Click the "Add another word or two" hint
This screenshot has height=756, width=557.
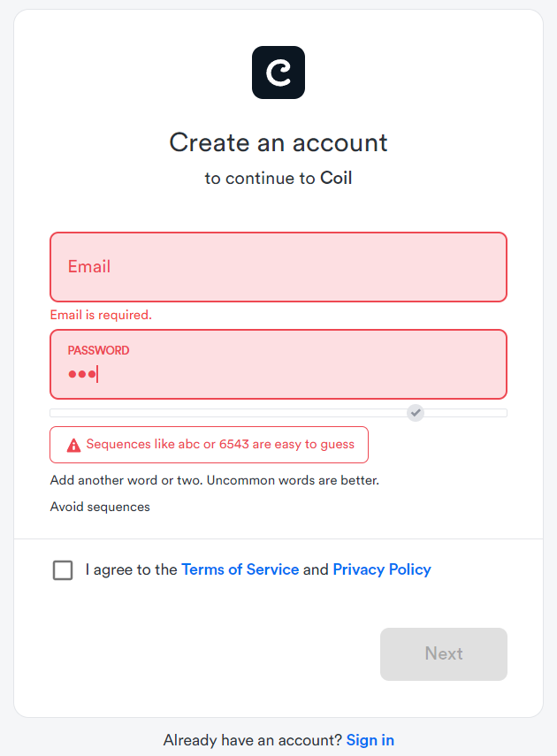pos(214,480)
